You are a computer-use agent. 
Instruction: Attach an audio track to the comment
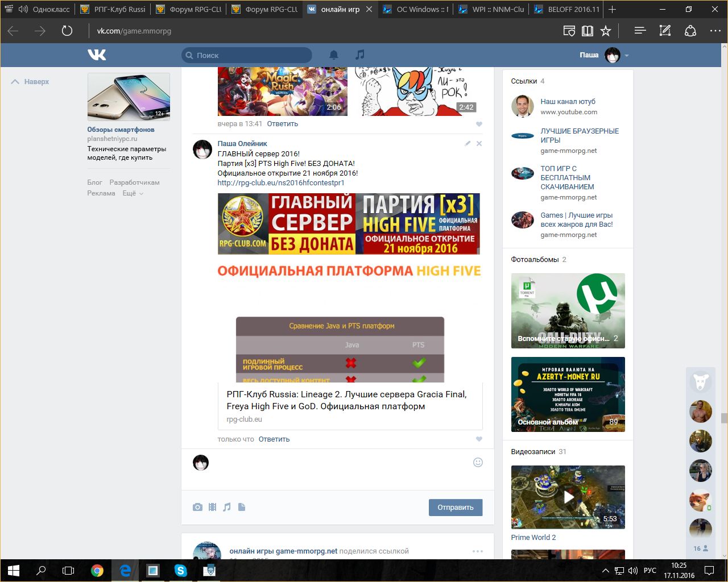point(227,507)
